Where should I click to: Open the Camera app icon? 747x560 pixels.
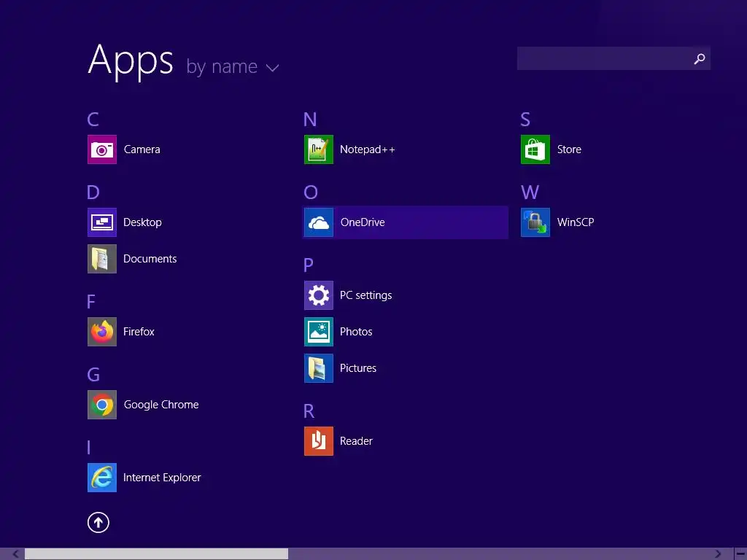(x=102, y=149)
